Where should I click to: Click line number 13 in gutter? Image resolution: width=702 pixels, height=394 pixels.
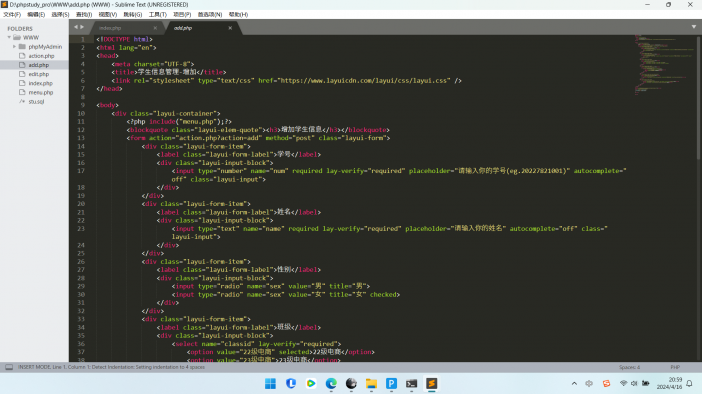(x=81, y=138)
